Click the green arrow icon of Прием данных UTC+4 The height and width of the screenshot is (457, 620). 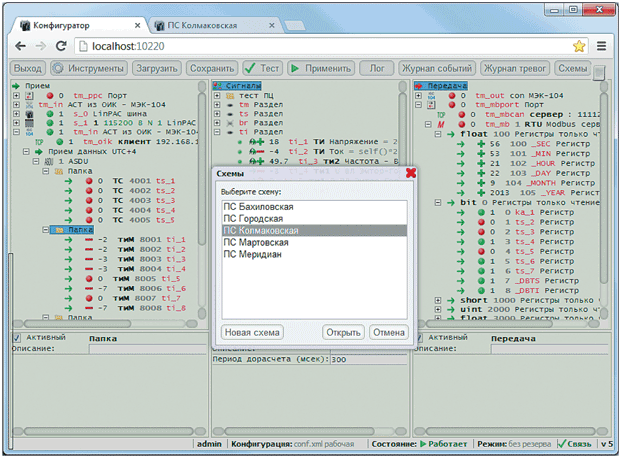[38, 151]
